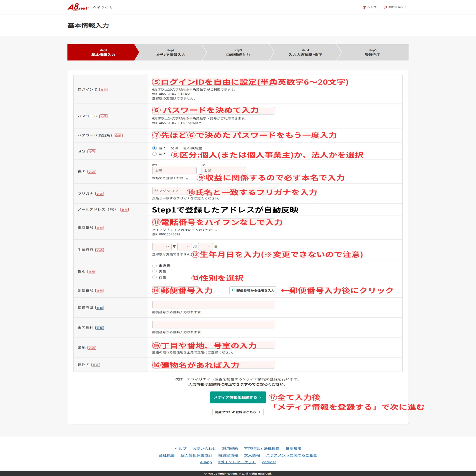Select the 未選択 gender radio button
The height and width of the screenshot is (476, 476).
[154, 266]
